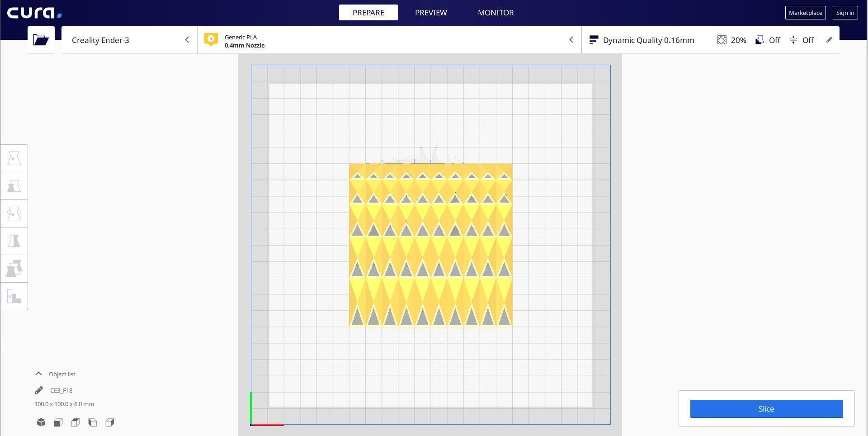Switch to 3D perspective view cube icon
The width and height of the screenshot is (868, 436).
[x=41, y=422]
